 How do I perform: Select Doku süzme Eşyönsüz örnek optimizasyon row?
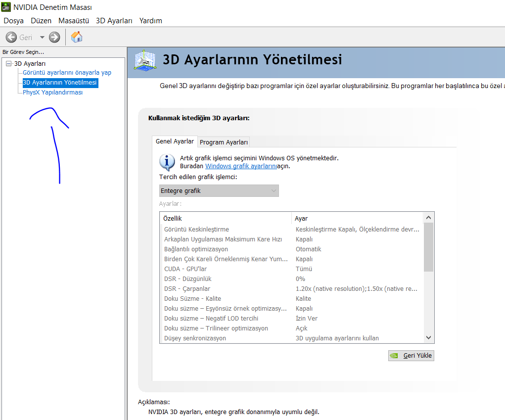tap(291, 309)
